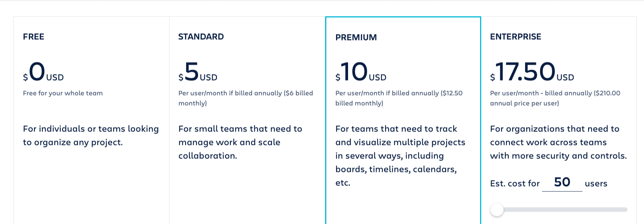The image size is (644, 224).
Task: Click the ENTERPRISE plan heading
Action: [x=516, y=37]
